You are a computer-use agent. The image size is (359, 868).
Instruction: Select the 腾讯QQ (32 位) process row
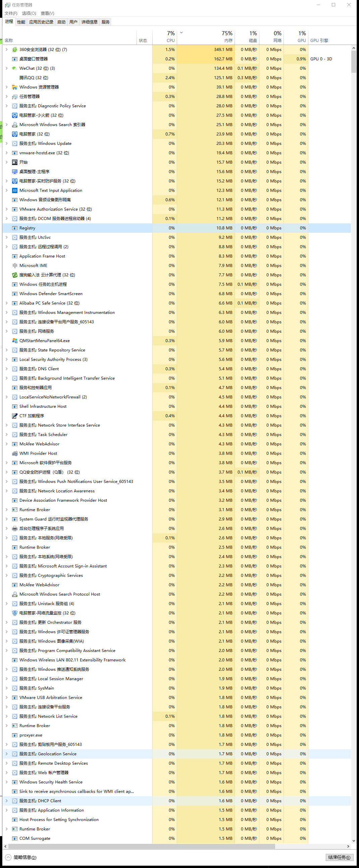[x=176, y=78]
